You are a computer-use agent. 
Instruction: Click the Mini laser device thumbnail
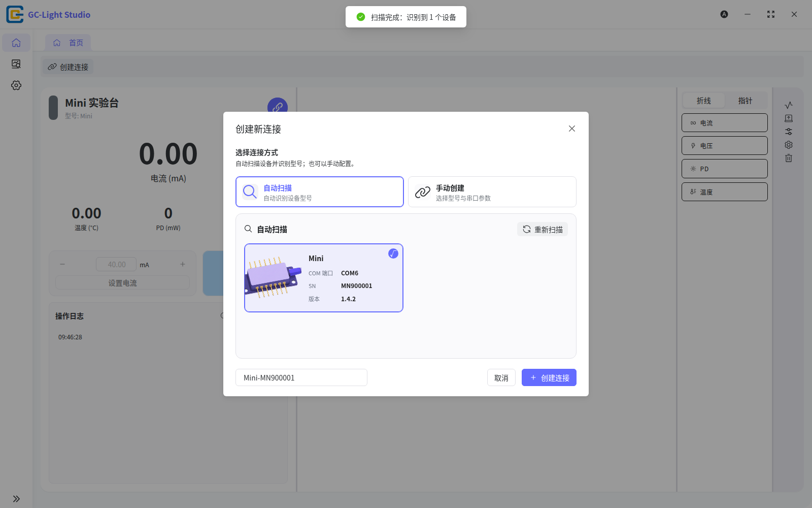[273, 277]
